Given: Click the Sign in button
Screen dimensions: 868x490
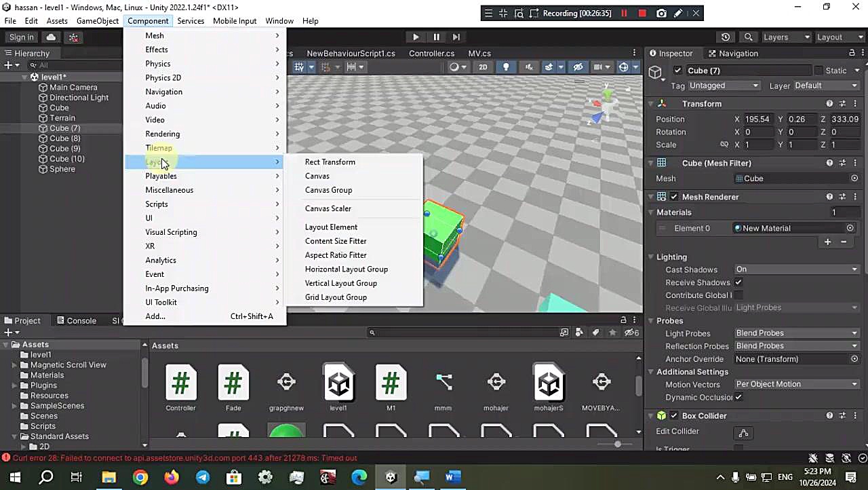Looking at the screenshot, I should tap(22, 37).
